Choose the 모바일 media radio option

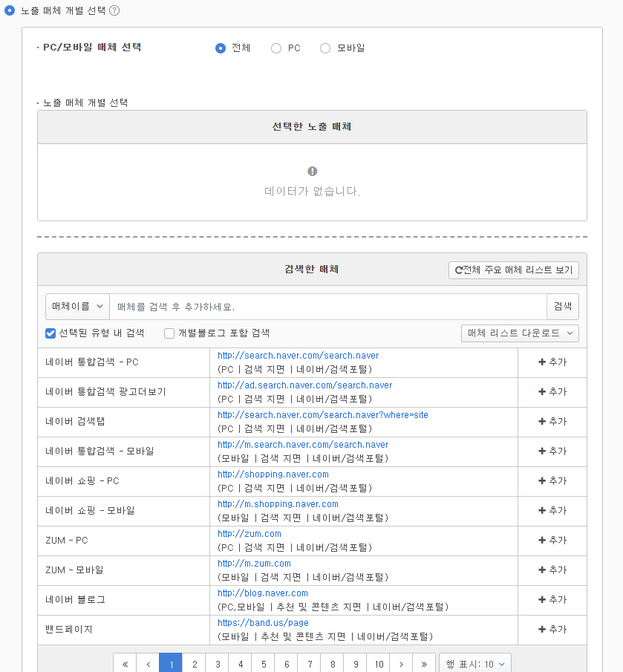(325, 48)
